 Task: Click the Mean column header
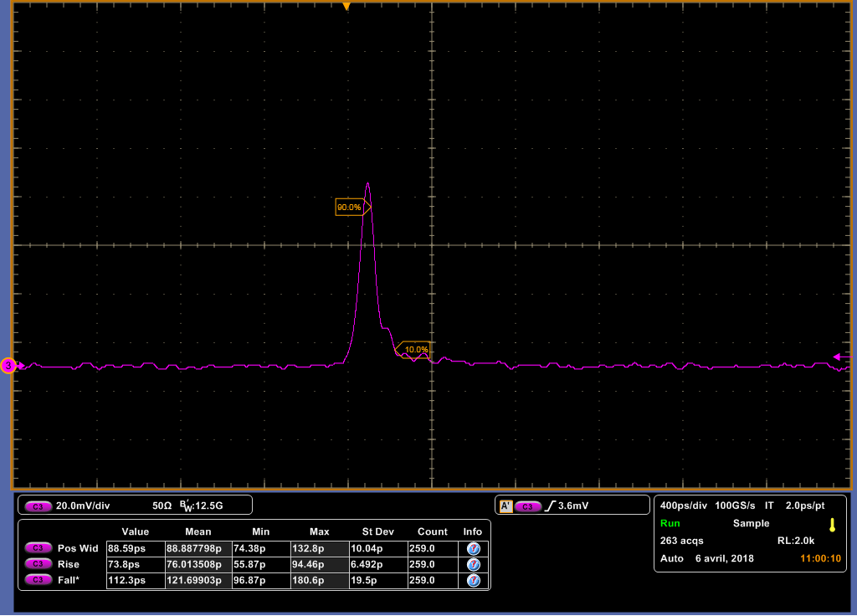[x=198, y=531]
